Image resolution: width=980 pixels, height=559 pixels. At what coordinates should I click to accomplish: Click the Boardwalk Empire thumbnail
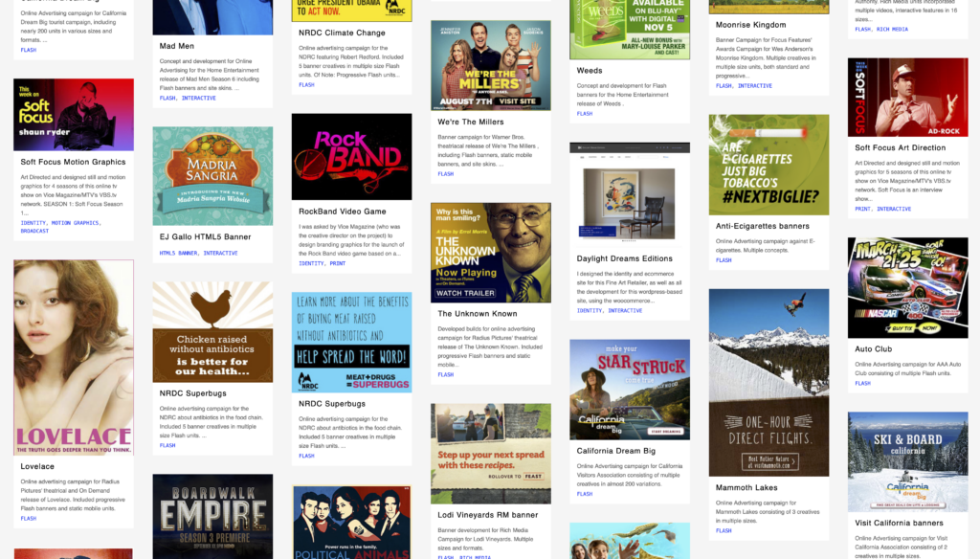(212, 515)
